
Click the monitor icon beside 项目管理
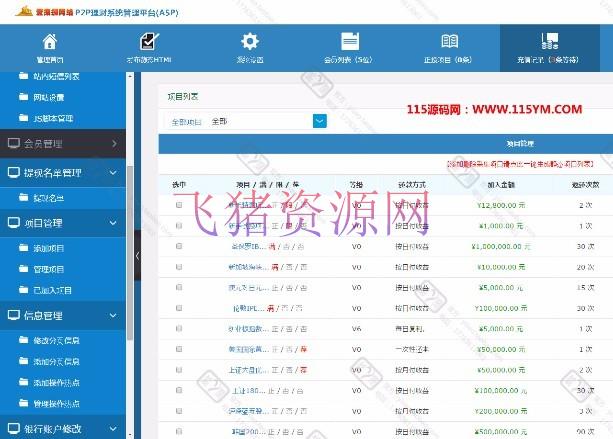(14, 223)
